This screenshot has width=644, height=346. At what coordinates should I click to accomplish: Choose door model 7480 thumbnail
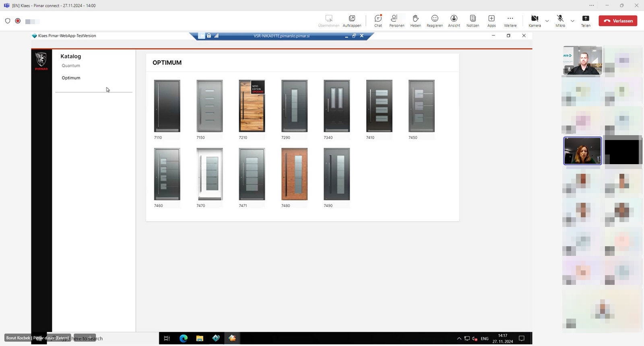(294, 174)
